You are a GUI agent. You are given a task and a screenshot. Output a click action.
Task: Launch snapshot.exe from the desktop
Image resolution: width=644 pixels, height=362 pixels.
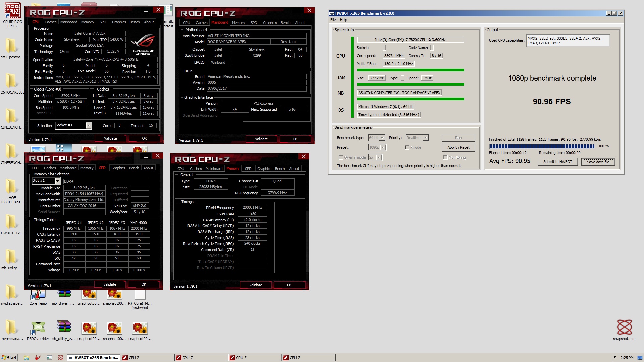click(x=624, y=330)
